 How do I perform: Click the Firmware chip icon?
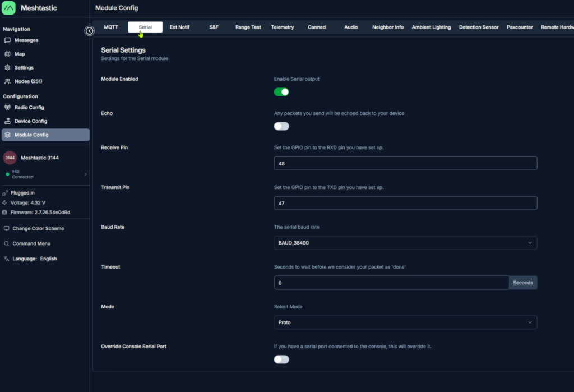click(4, 212)
